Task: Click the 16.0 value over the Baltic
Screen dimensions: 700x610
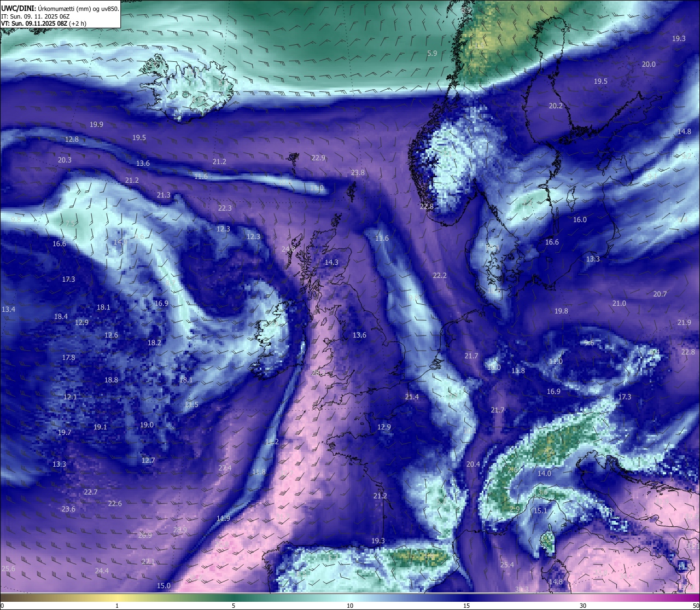Action: tap(580, 219)
